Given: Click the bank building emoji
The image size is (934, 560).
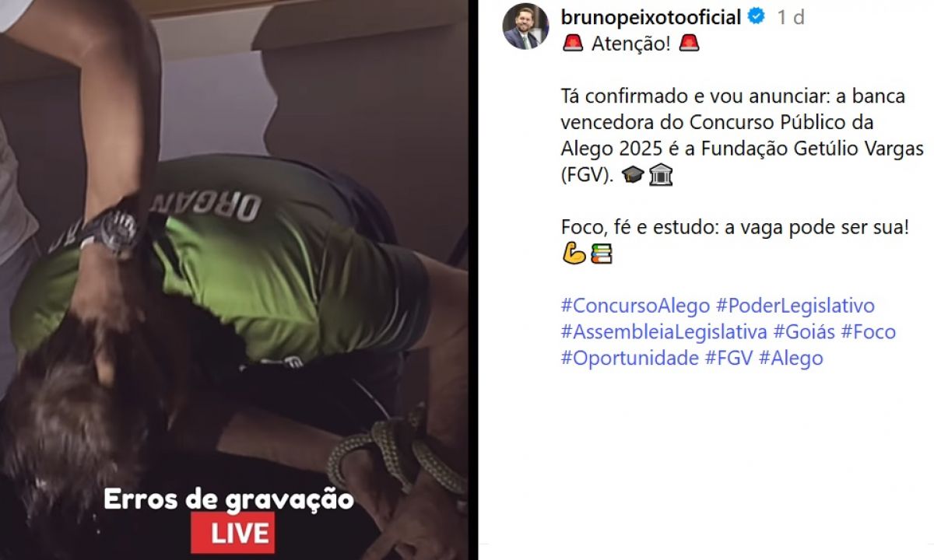Looking at the screenshot, I should tap(660, 176).
